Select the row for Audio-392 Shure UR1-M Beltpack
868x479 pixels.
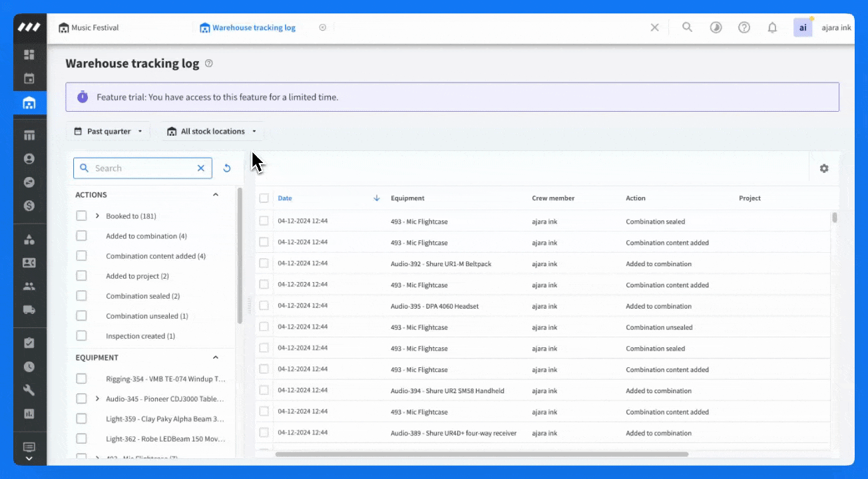(x=264, y=263)
